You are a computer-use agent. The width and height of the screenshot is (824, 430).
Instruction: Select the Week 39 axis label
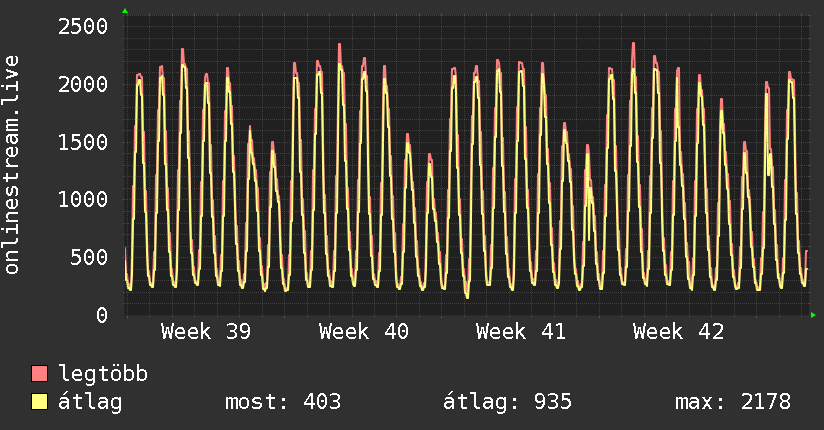(206, 332)
